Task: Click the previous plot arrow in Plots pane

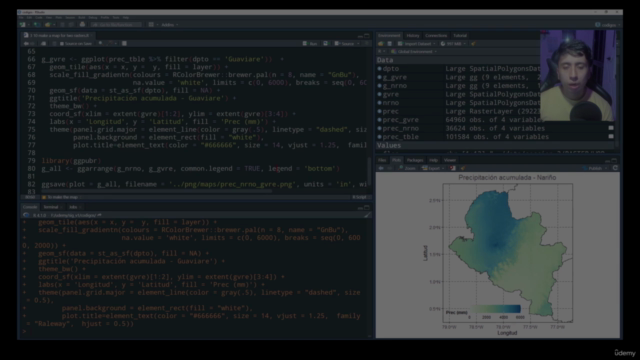Action: point(381,168)
